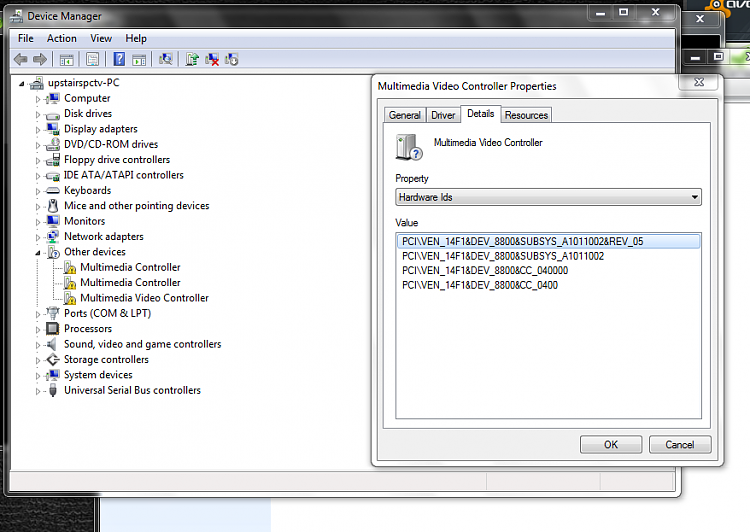This screenshot has width=750, height=532.
Task: Click device icon in Properties dialog
Action: pyautogui.click(x=409, y=147)
